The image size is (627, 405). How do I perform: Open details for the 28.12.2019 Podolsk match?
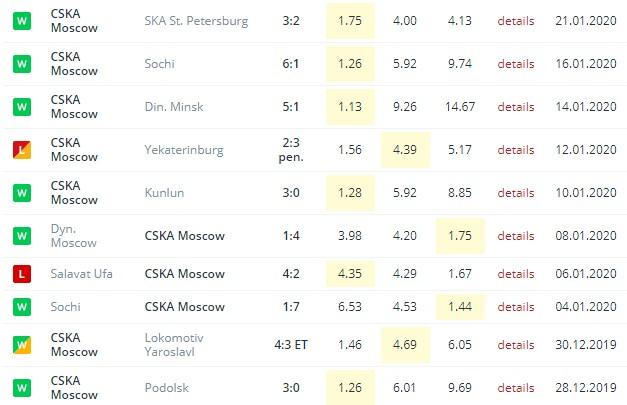[x=516, y=386]
